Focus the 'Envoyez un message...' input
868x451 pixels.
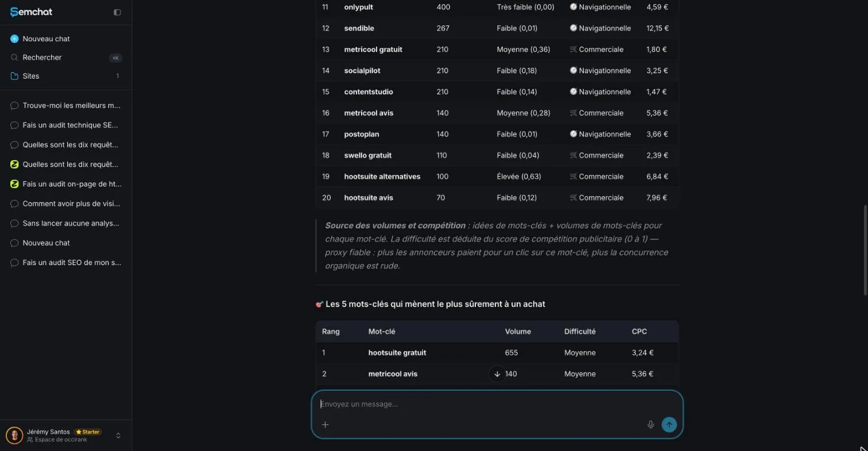pos(497,404)
